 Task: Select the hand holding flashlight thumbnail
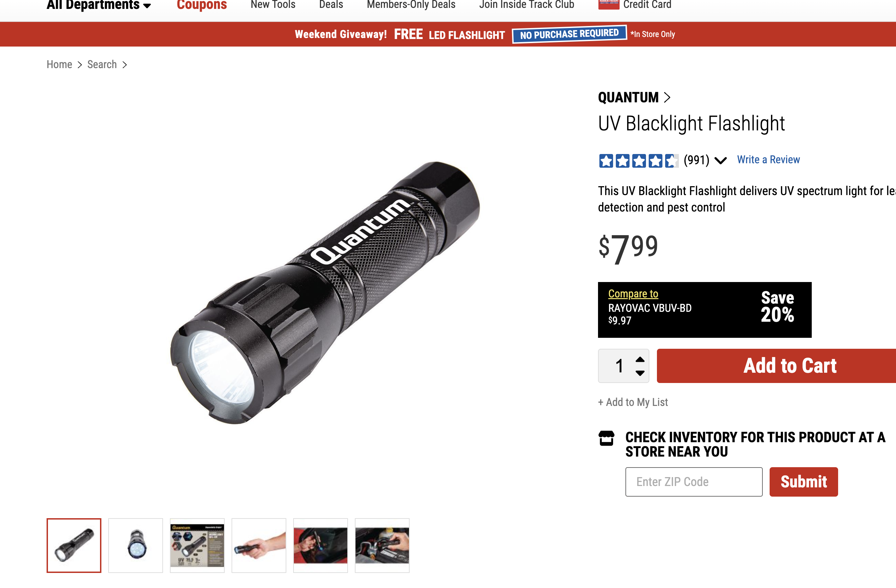259,546
